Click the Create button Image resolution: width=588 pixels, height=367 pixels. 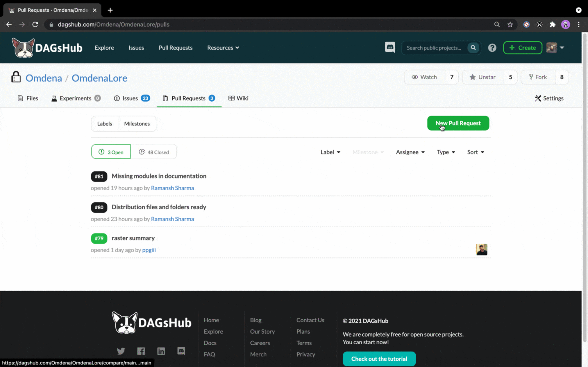point(523,48)
